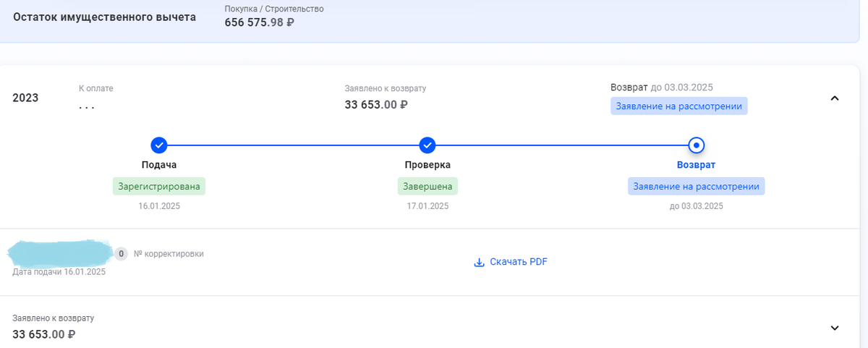Click the Подача step title
The height and width of the screenshot is (348, 868).
(x=159, y=165)
